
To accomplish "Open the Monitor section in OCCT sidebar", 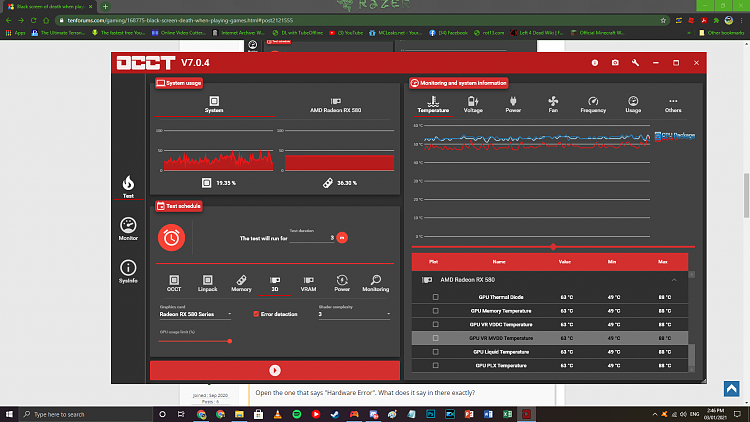I will pyautogui.click(x=128, y=229).
